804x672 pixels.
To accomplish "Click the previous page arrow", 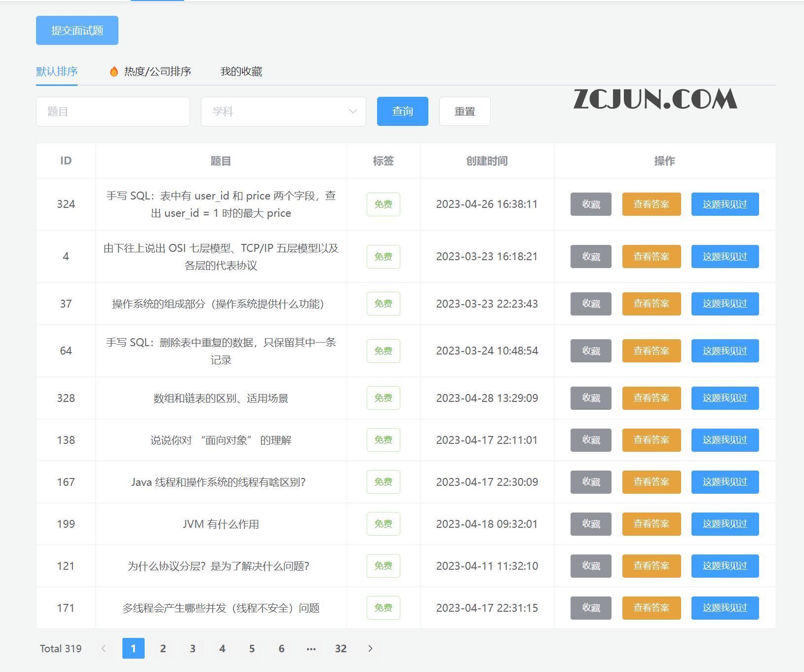I will (104, 649).
